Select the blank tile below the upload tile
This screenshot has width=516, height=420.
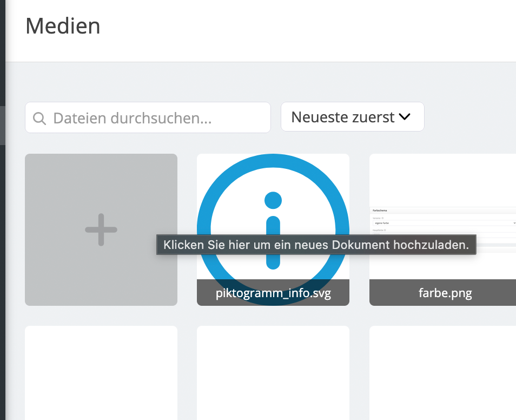(101, 373)
